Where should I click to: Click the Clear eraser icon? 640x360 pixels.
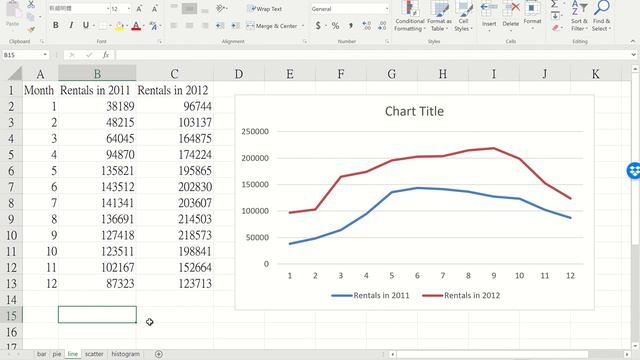555,28
